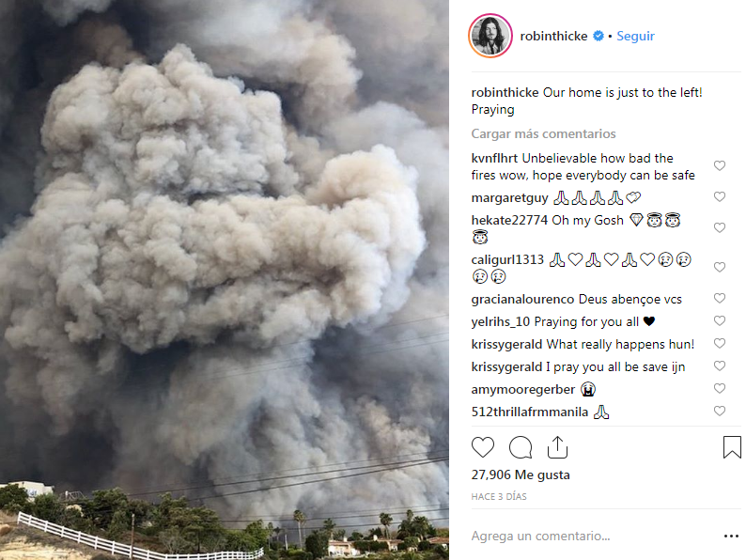View likes list via 27,906 Me gusta
This screenshot has width=746, height=560.
pyautogui.click(x=521, y=474)
